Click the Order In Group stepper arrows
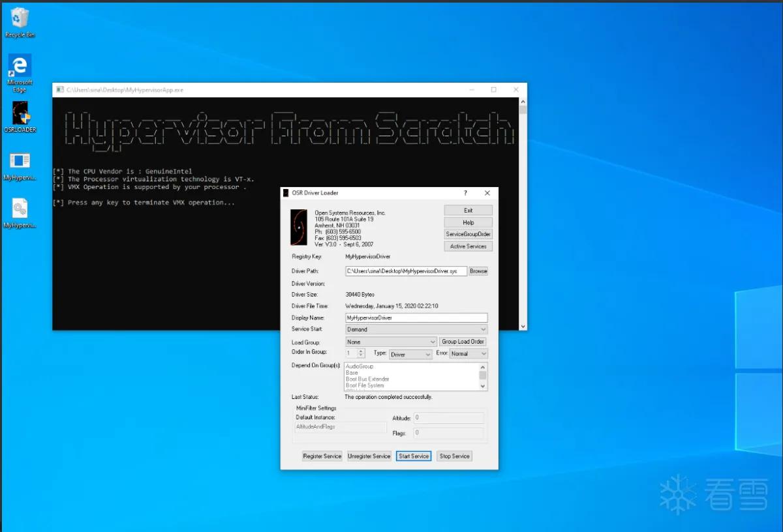The image size is (783, 532). (x=361, y=353)
